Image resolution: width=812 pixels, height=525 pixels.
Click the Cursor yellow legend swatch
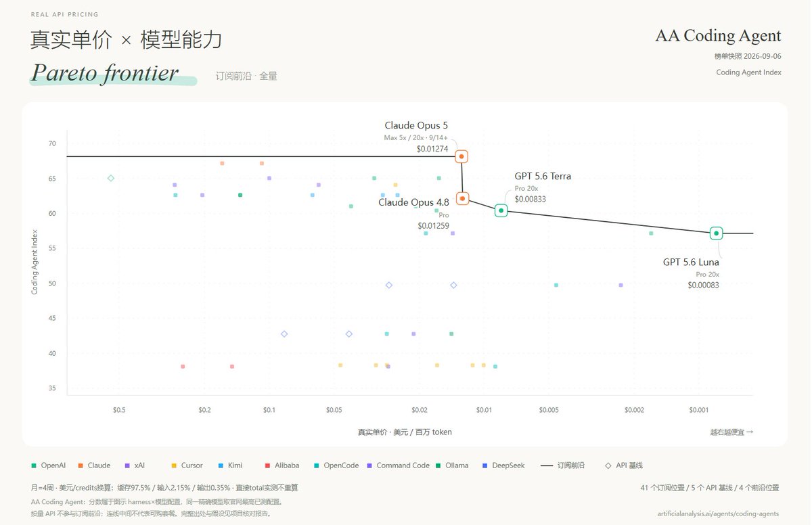174,465
